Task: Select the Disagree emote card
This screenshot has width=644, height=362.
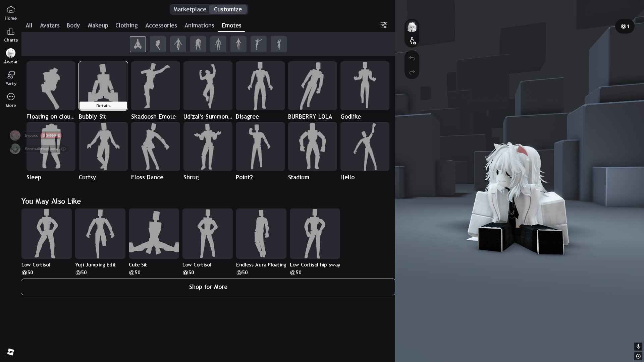Action: click(x=260, y=86)
